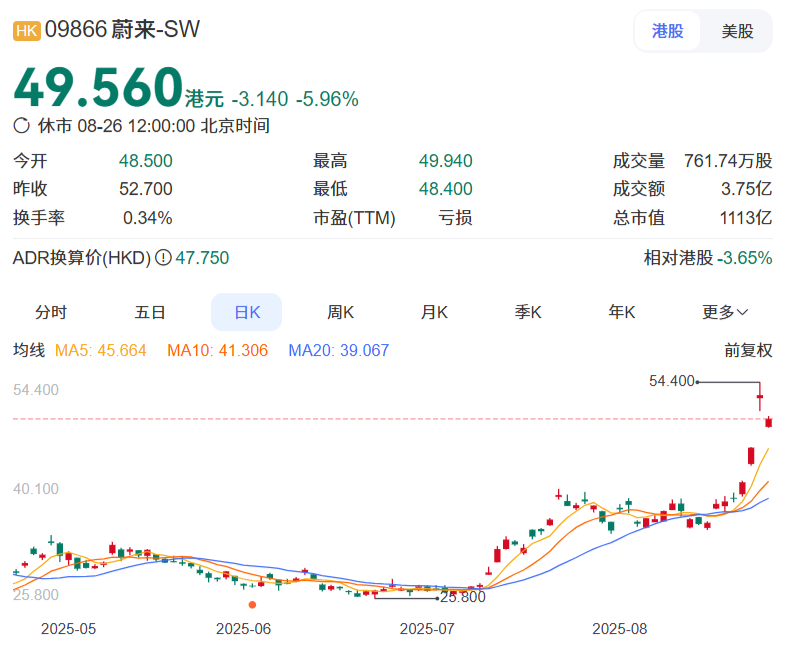Click the 均线 label

[x=29, y=350]
